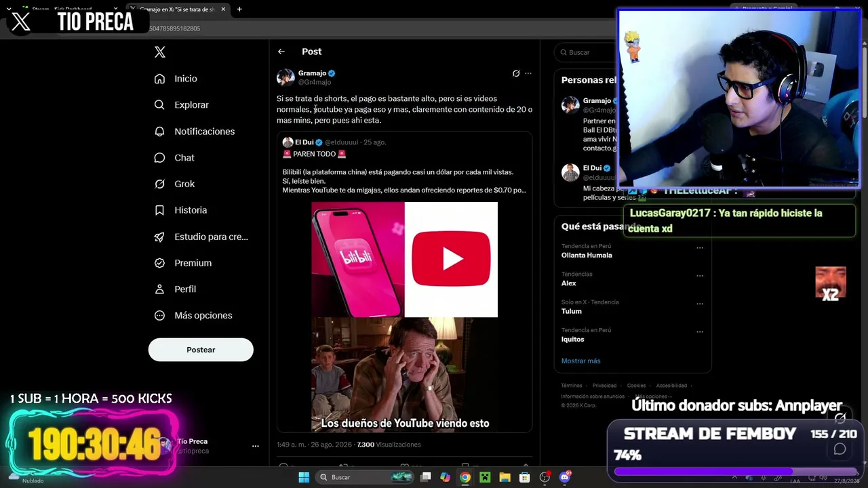This screenshot has width=868, height=488.
Task: Select the Explorar menu label
Action: tap(191, 105)
